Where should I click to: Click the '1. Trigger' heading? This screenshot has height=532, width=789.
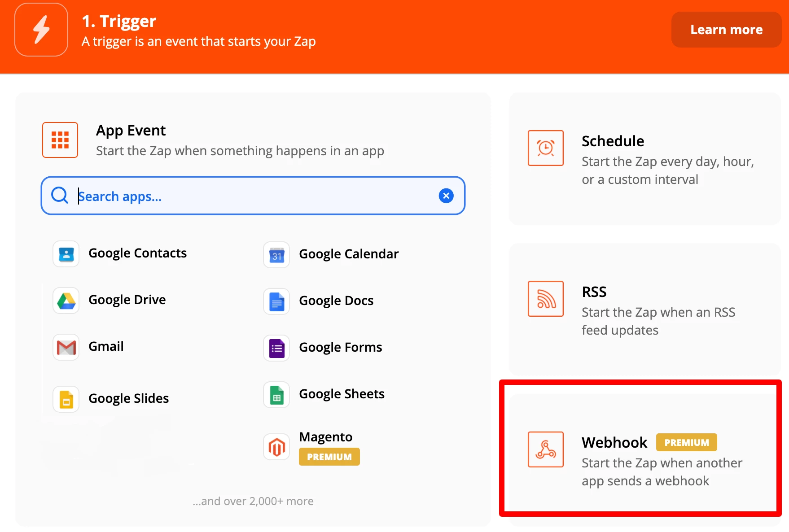[119, 21]
